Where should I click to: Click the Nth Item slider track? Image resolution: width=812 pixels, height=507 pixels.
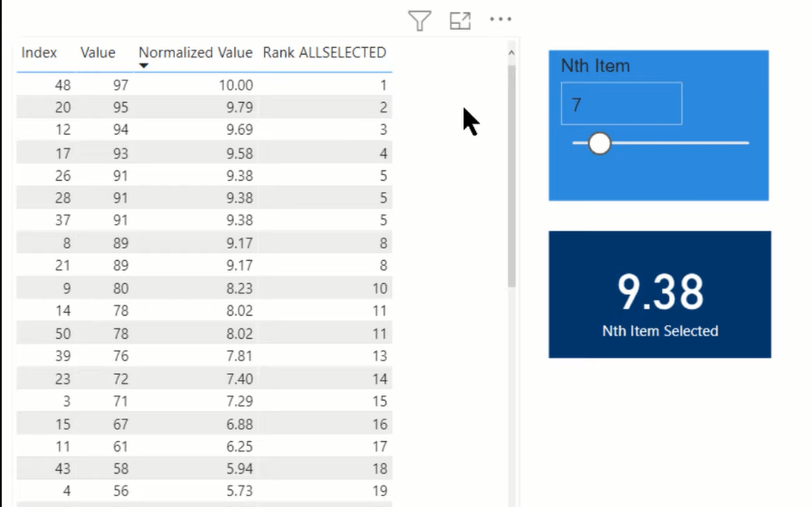click(x=660, y=143)
